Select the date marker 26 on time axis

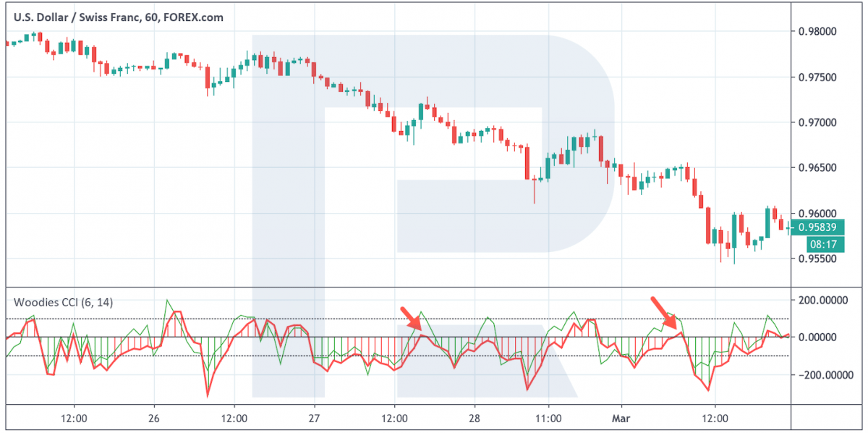pos(153,419)
